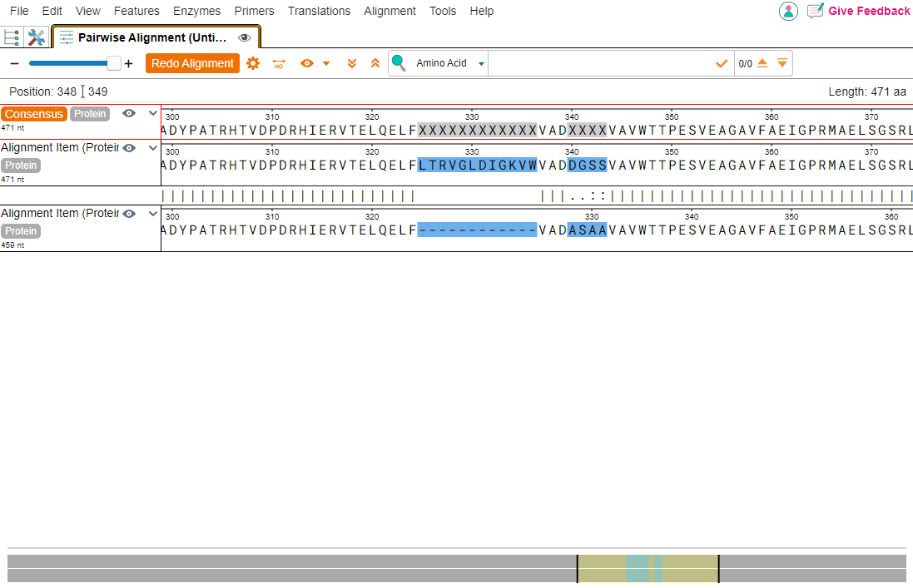Expand the Consensus row chevron

tap(152, 113)
